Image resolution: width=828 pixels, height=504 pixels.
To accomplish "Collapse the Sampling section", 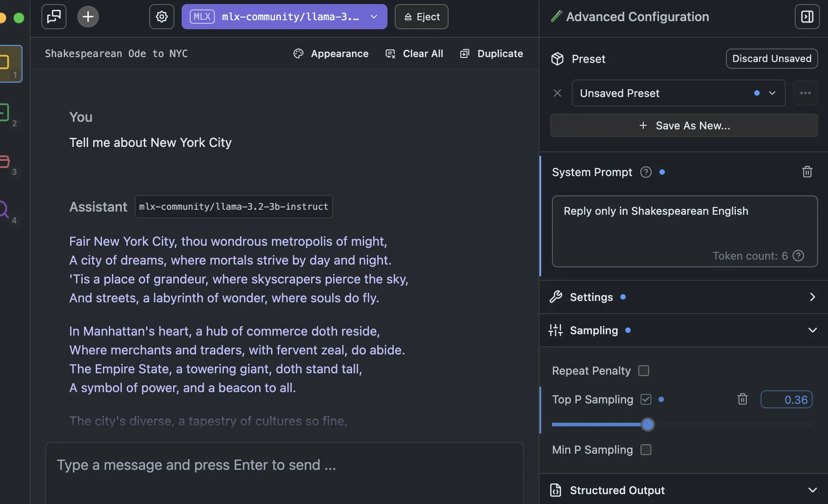I will [x=812, y=330].
